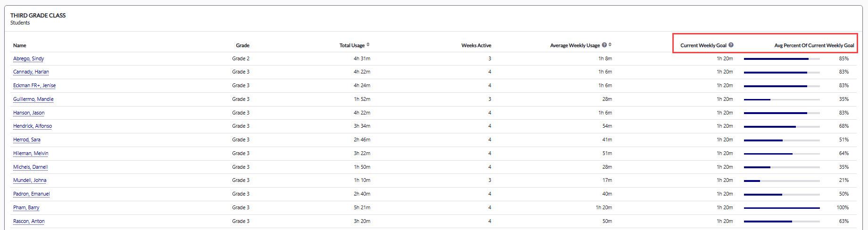This screenshot has width=868, height=230.
Task: Click the Weeks Active column header
Action: (476, 45)
